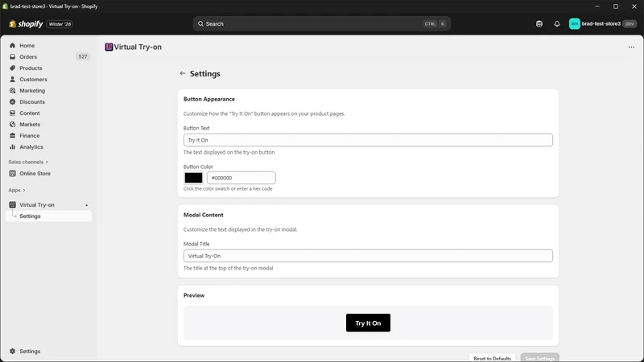644x362 pixels.
Task: Select the Products tag icon
Action: [x=12, y=68]
